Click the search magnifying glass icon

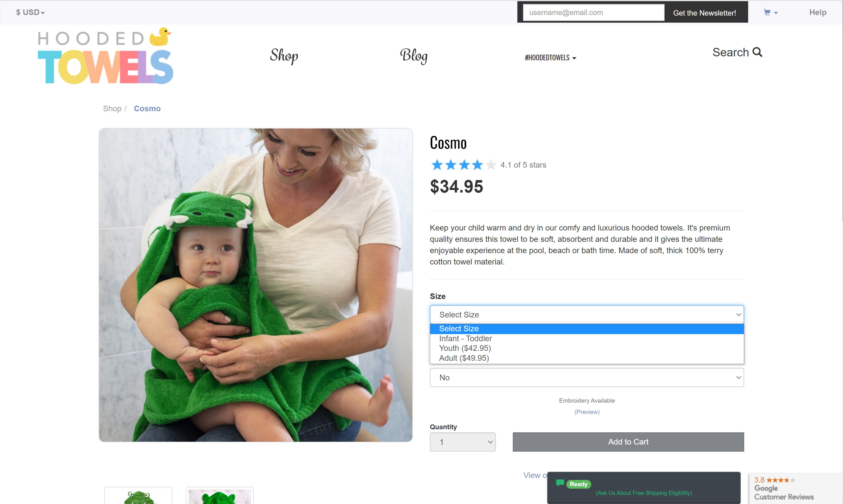coord(757,52)
